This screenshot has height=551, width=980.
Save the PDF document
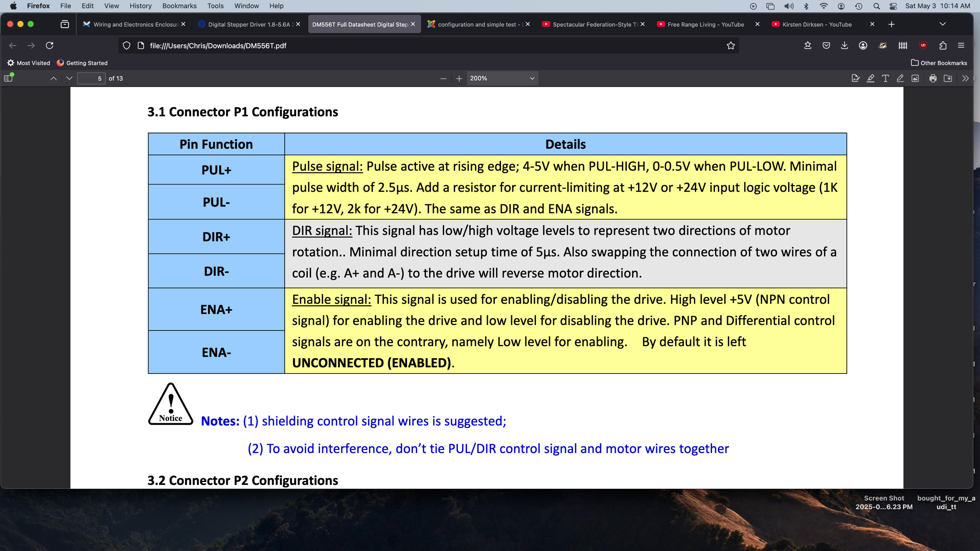[x=948, y=78]
